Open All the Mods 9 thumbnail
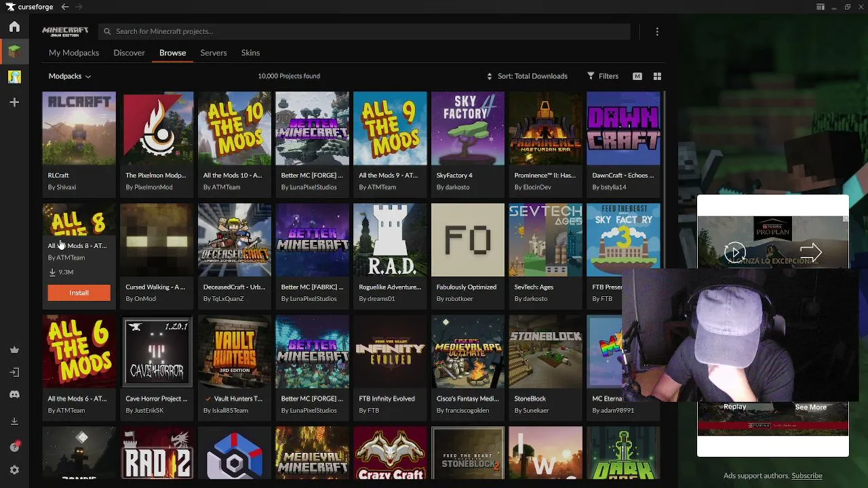Image resolution: width=868 pixels, height=488 pixels. pos(390,129)
